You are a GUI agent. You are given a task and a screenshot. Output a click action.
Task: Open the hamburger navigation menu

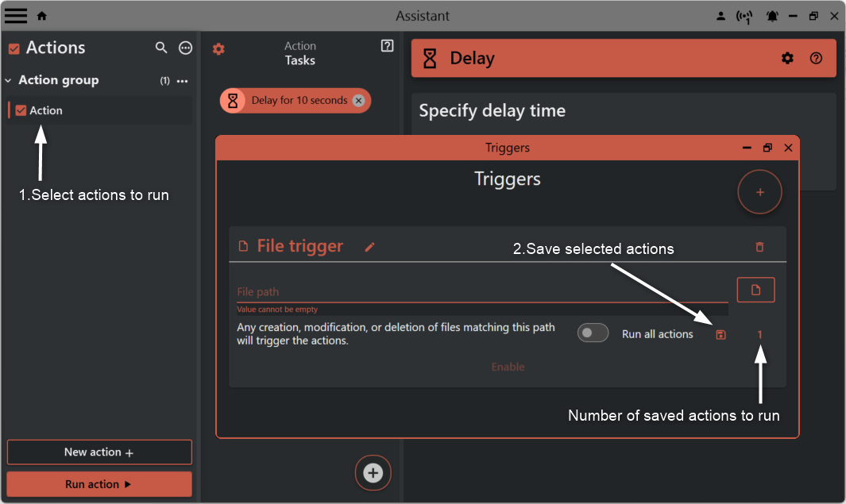[x=15, y=15]
